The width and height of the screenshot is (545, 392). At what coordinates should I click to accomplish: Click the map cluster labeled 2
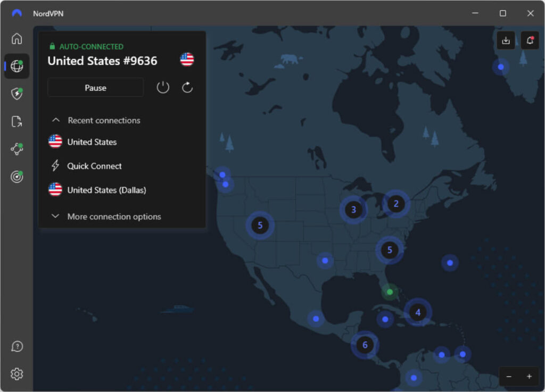396,204
